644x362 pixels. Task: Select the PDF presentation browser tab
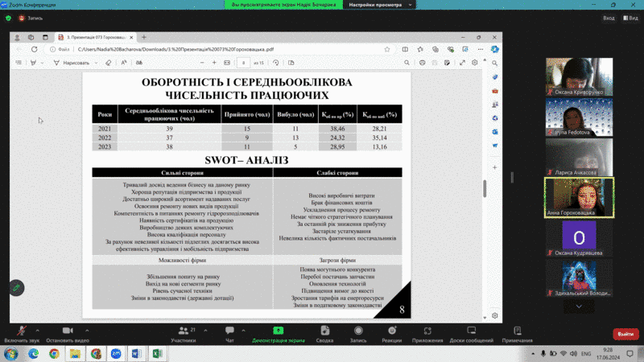pyautogui.click(x=95, y=37)
